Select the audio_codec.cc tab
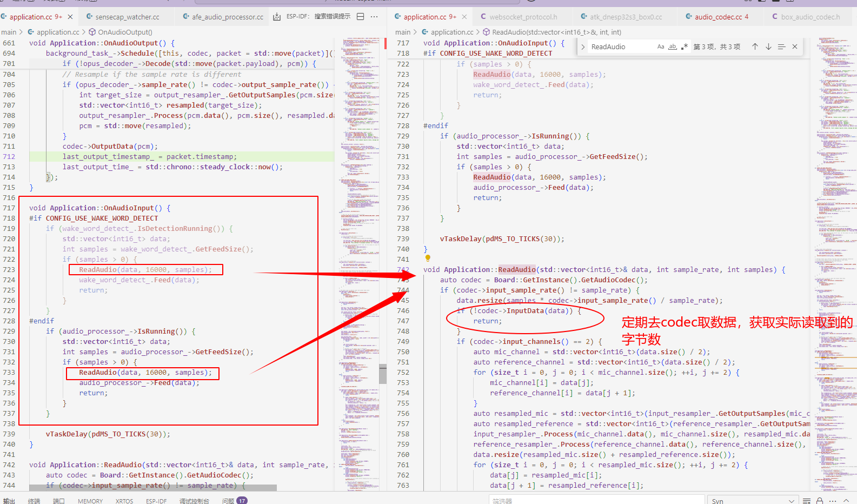Screen dimensions: 857x504 (717, 17)
